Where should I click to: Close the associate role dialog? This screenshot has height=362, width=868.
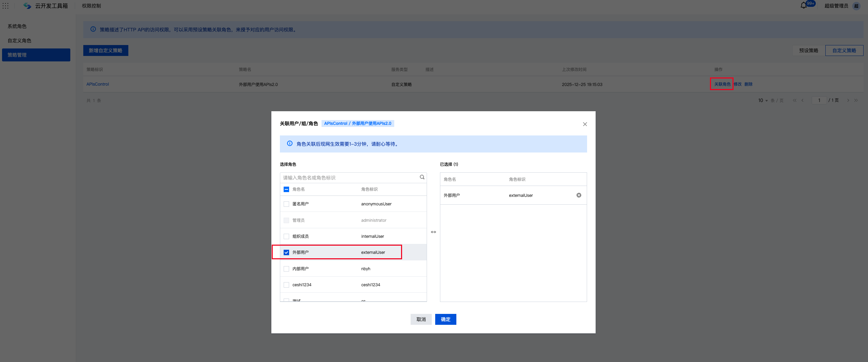(585, 124)
